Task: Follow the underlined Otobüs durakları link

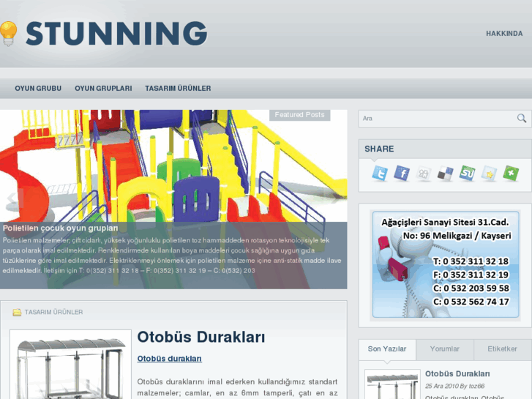Action: (x=169, y=359)
